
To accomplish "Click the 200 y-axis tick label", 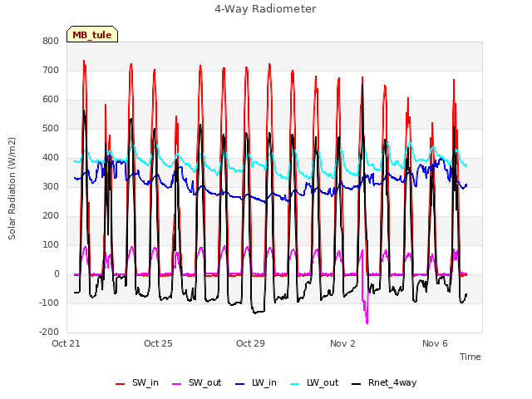I will click(51, 216).
